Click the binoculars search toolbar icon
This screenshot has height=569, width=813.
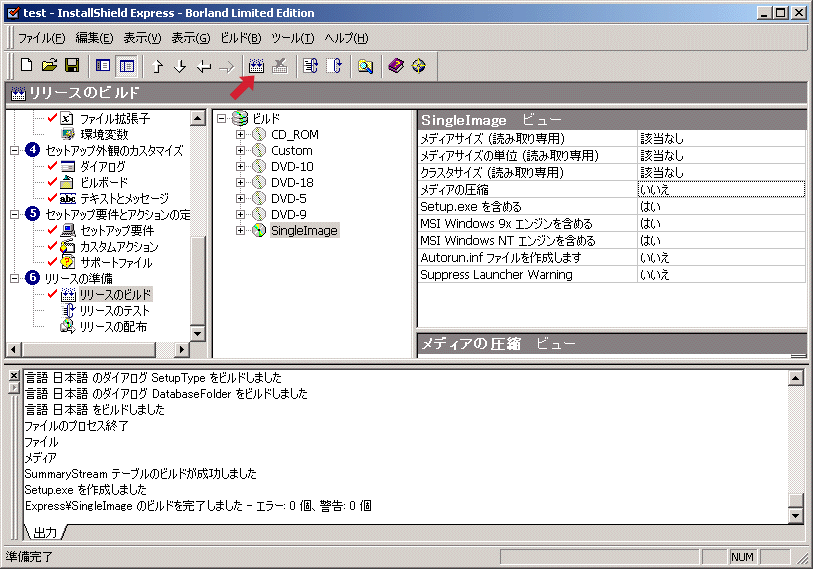click(366, 66)
